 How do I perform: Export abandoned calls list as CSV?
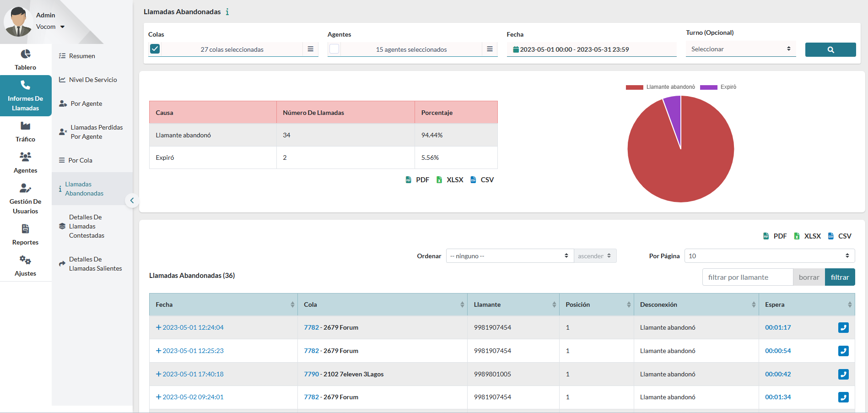pyautogui.click(x=840, y=236)
